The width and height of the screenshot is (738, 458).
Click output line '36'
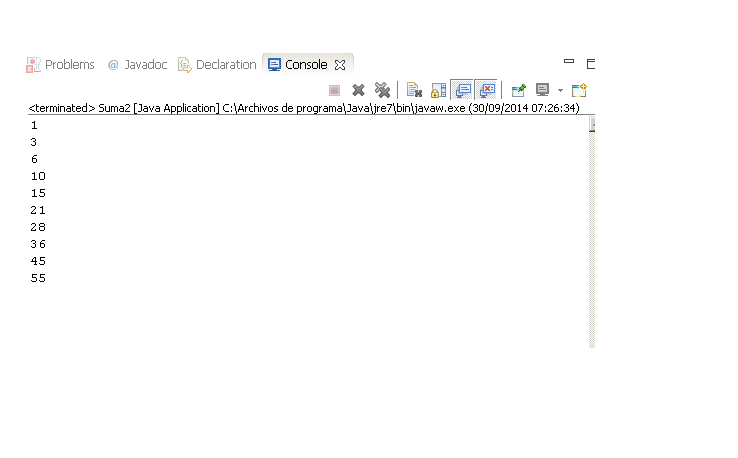pos(38,244)
